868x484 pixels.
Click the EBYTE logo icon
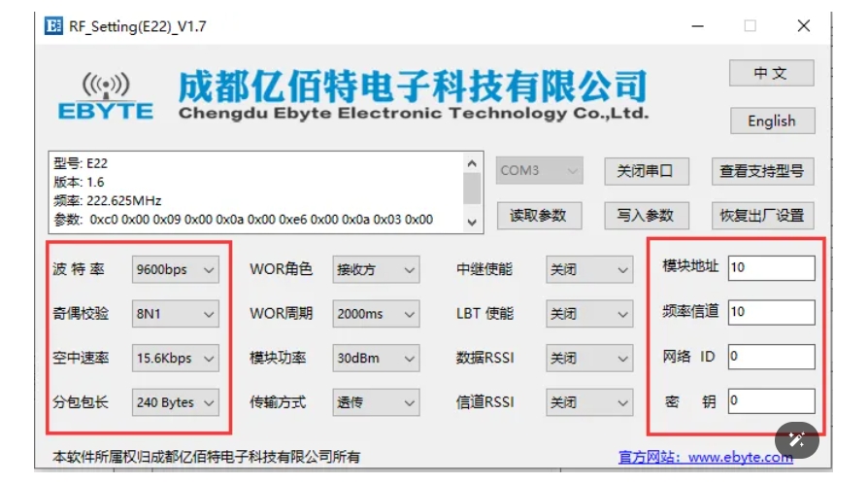(x=105, y=96)
